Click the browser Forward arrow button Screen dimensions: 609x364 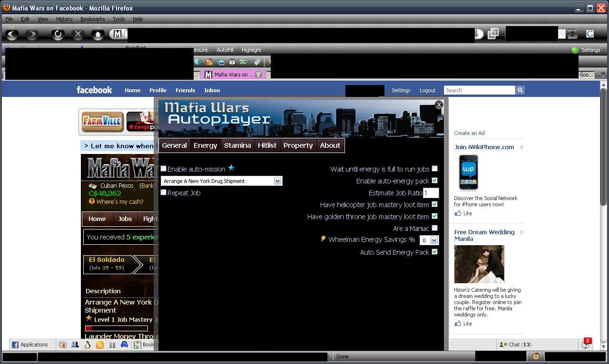(x=32, y=34)
